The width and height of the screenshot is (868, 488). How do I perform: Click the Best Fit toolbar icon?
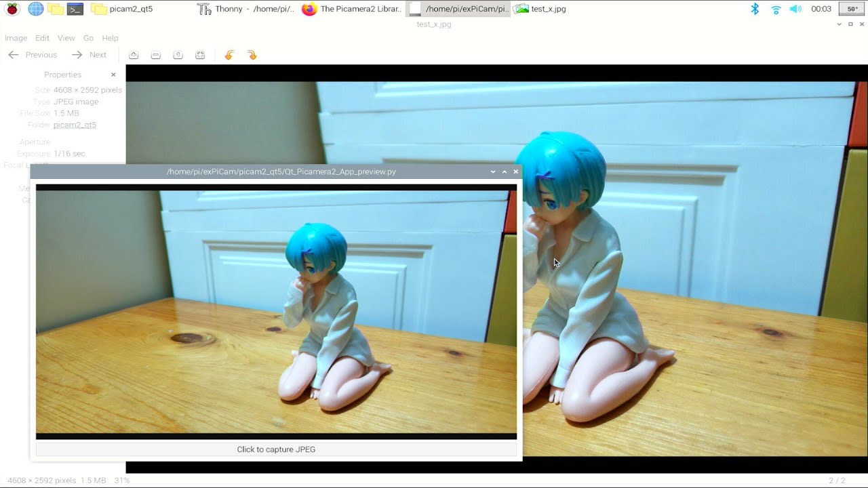click(200, 55)
